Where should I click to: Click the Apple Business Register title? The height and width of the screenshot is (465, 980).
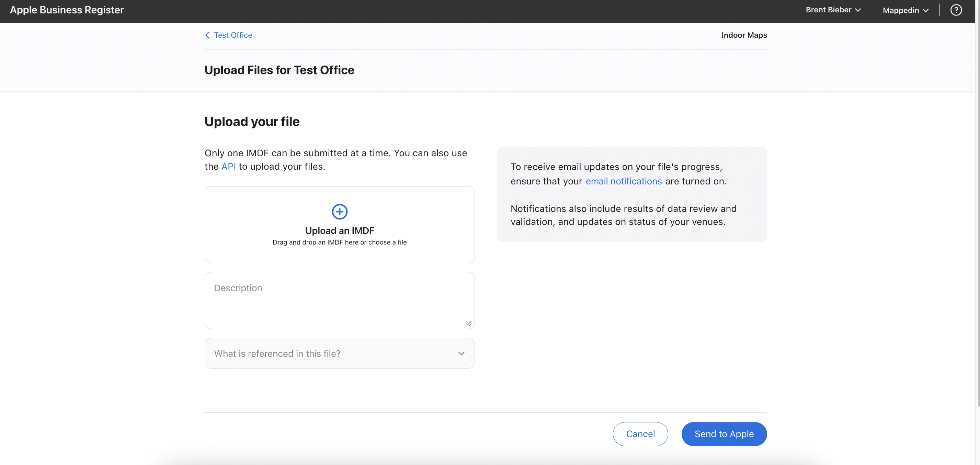(x=67, y=10)
